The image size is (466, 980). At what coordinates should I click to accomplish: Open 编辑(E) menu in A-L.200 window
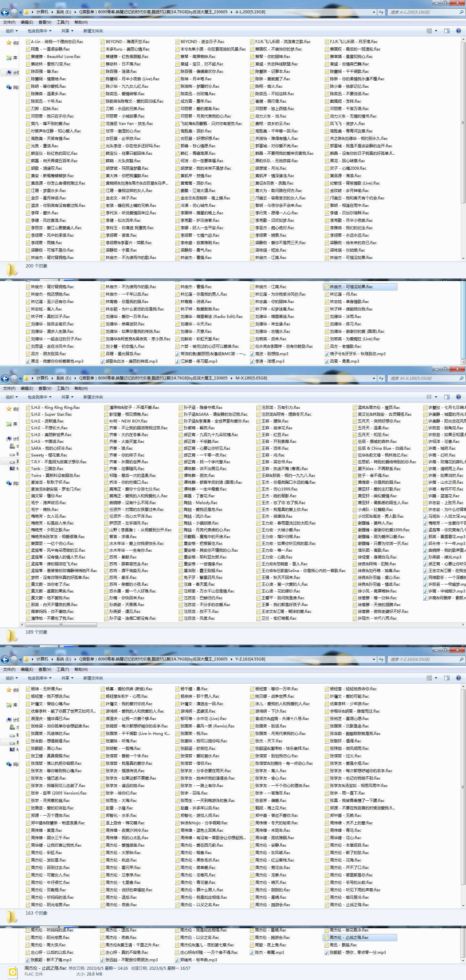(x=27, y=22)
